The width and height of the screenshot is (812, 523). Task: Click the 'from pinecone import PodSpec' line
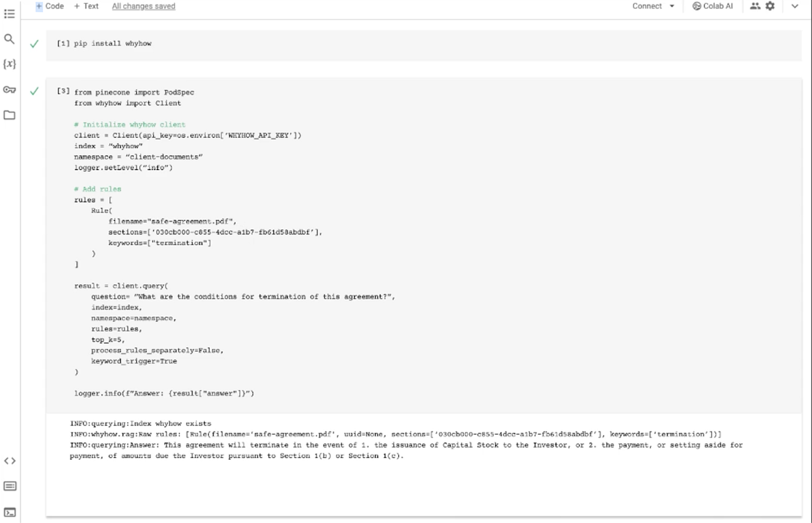click(134, 92)
